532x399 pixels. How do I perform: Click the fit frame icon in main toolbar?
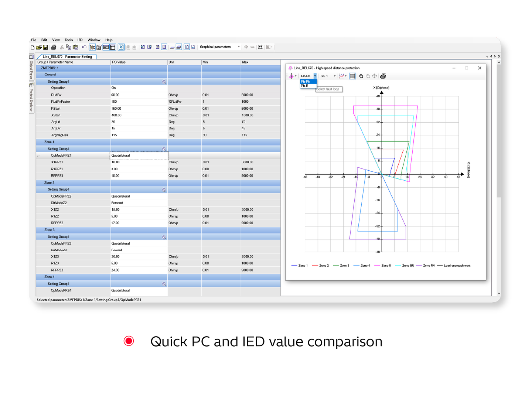click(260, 47)
